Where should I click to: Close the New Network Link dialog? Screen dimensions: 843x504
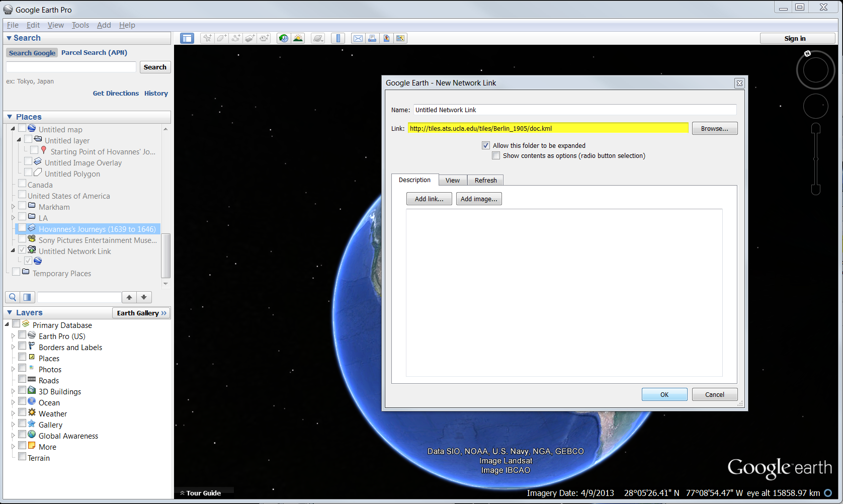tap(739, 83)
